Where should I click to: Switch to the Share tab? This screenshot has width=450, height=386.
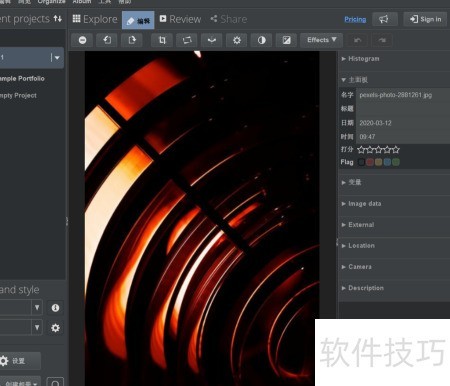[229, 19]
